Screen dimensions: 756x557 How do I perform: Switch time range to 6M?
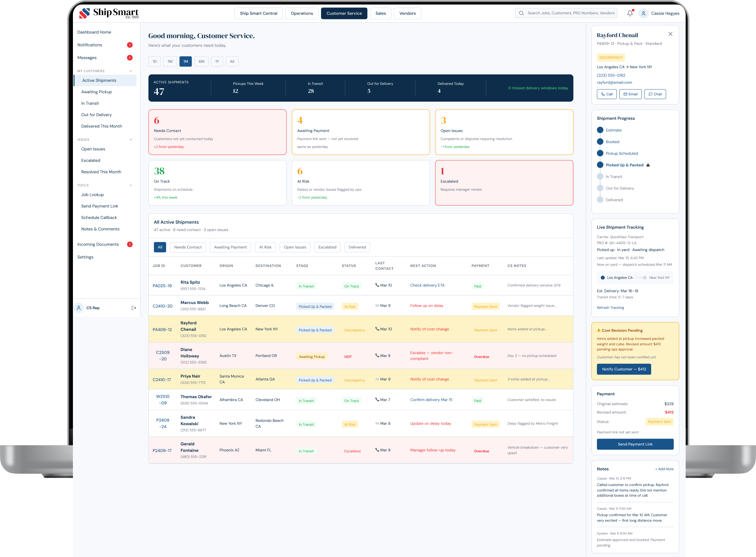click(201, 61)
